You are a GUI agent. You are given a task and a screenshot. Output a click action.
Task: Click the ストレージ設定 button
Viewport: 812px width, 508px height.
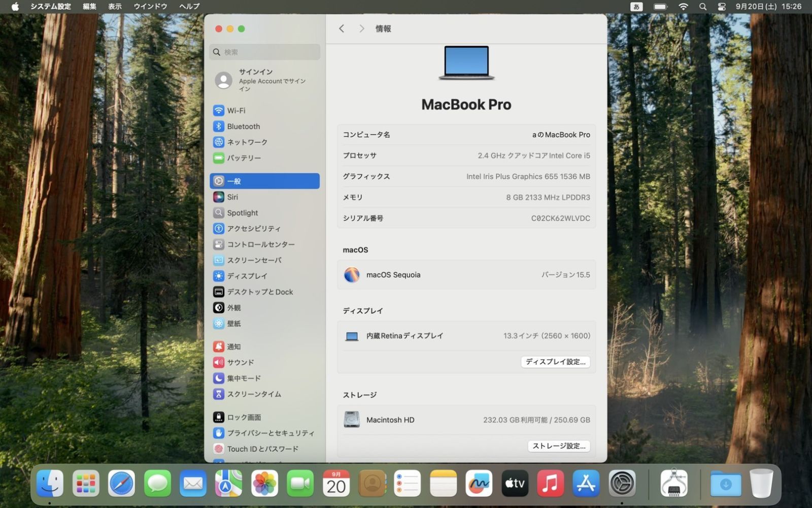tap(558, 446)
